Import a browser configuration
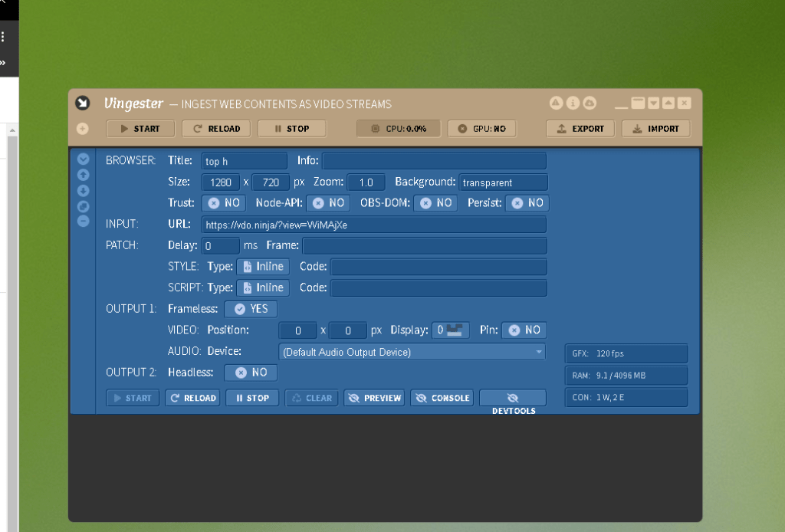 pyautogui.click(x=656, y=129)
